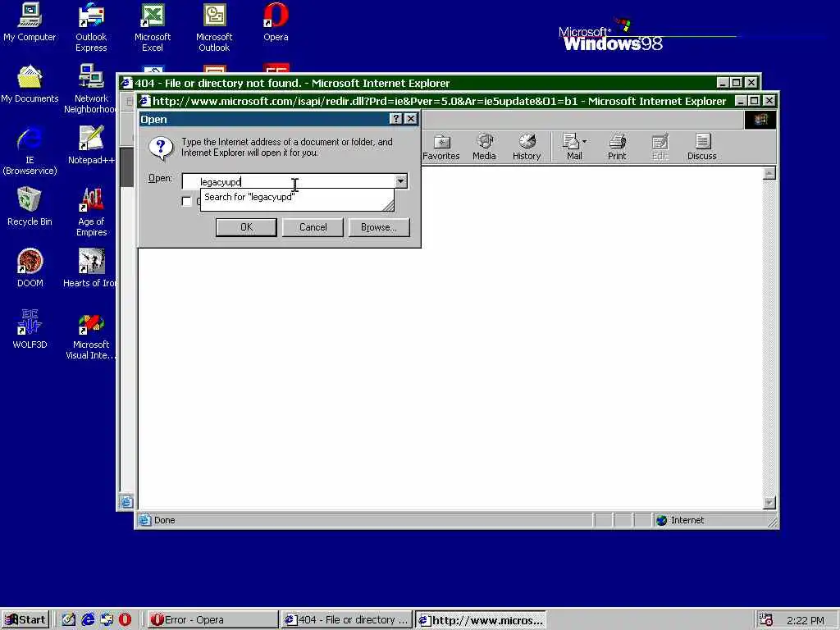
Task: Click the 404 window status bar icon
Action: point(126,502)
